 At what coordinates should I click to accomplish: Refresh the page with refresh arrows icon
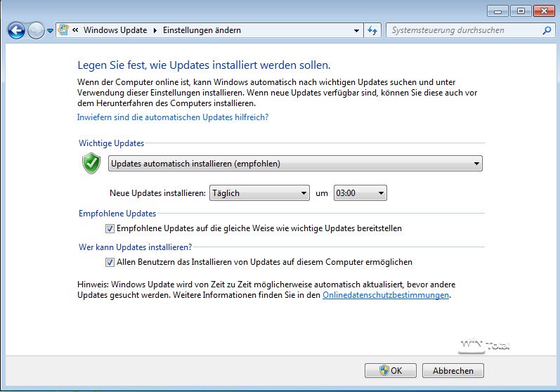pos(372,31)
